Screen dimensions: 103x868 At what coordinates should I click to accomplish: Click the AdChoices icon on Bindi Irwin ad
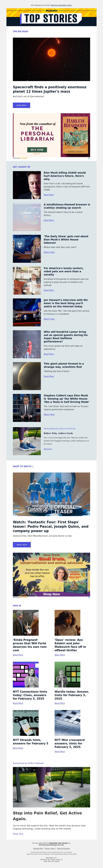89,597
